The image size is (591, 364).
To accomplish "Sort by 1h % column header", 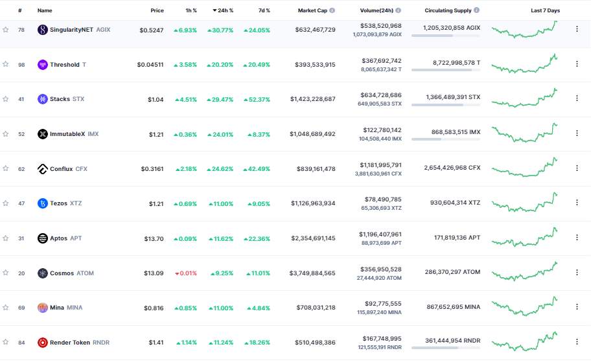I will [x=191, y=10].
